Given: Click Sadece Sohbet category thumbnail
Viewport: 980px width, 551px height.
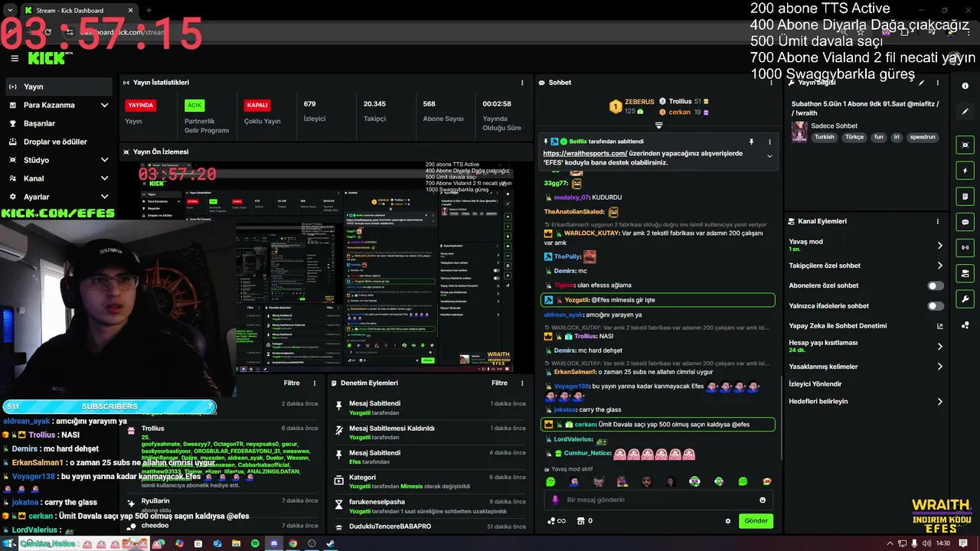Looking at the screenshot, I should click(799, 132).
